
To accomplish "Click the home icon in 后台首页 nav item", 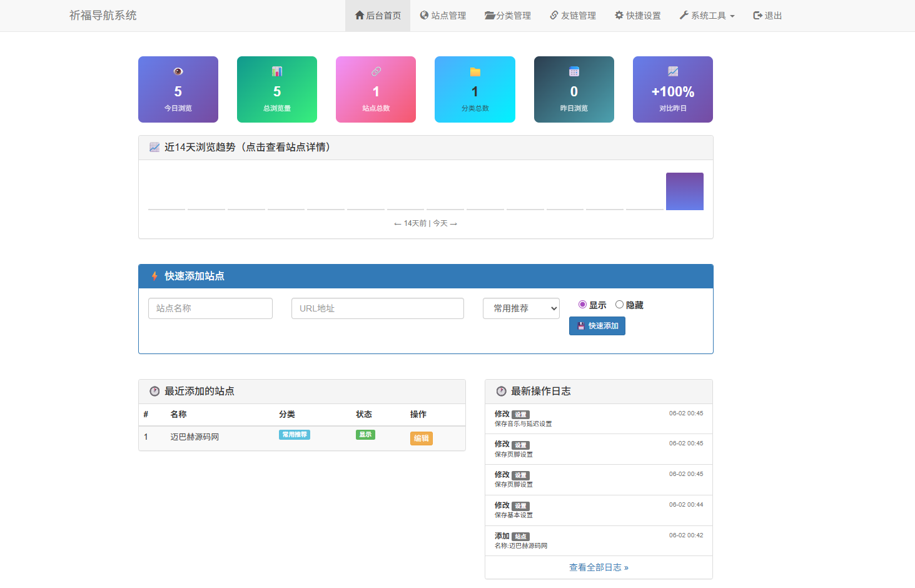I will (360, 15).
